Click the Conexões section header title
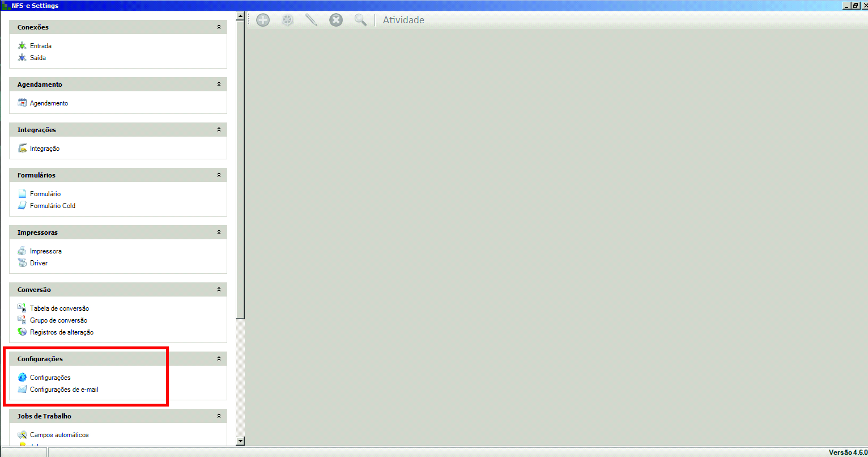 (33, 27)
